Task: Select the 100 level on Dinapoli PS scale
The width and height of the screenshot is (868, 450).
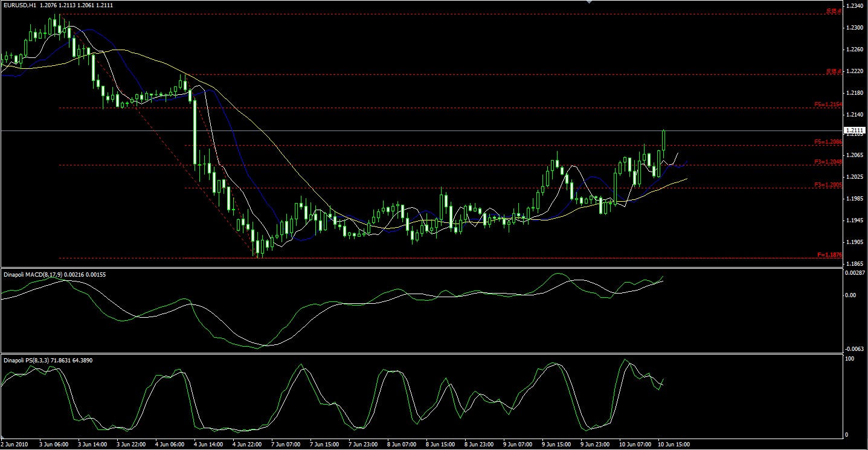Action: click(x=850, y=359)
